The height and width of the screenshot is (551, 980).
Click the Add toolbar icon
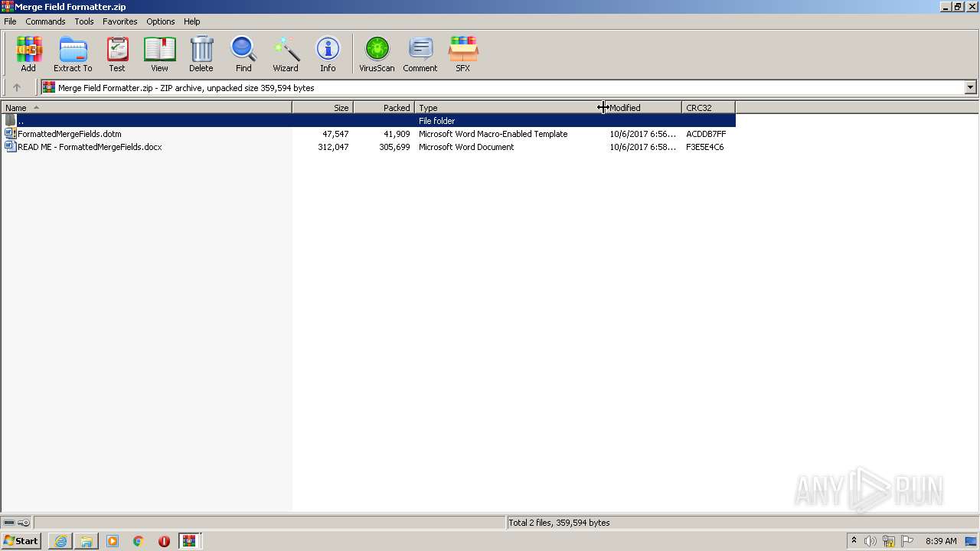(x=28, y=54)
